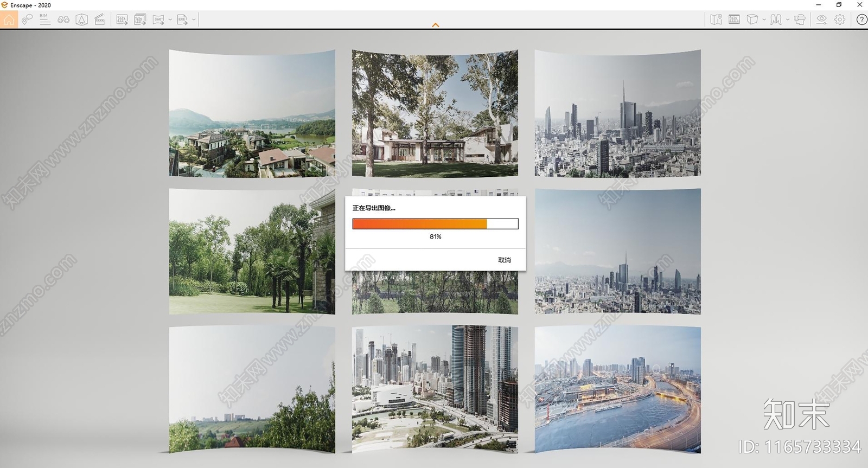
Task: Toggle the VR headset mode
Action: pos(800,20)
